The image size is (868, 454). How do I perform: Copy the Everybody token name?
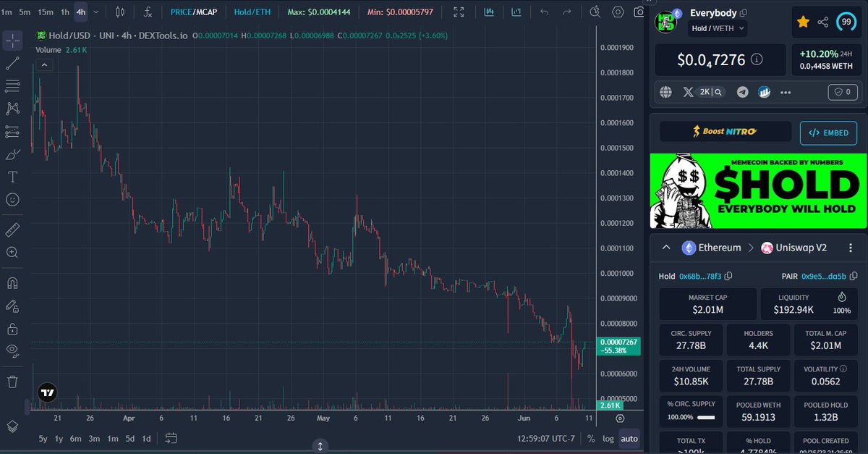click(744, 13)
